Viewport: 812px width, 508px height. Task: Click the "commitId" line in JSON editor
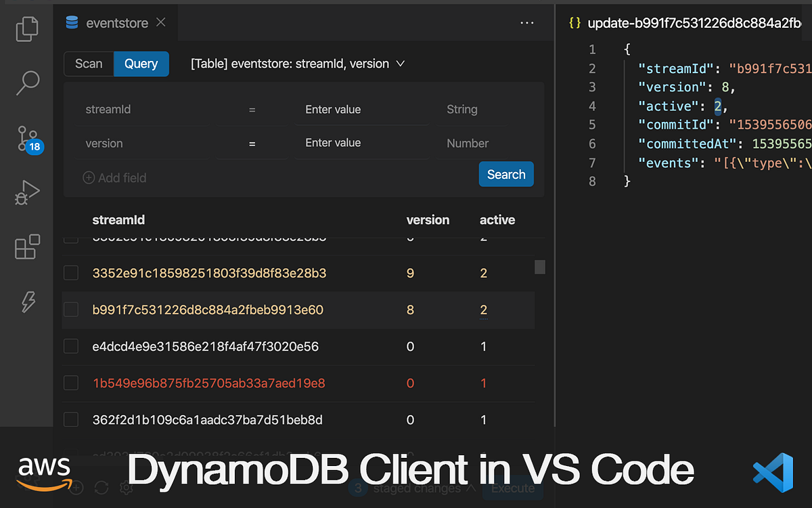pos(725,125)
